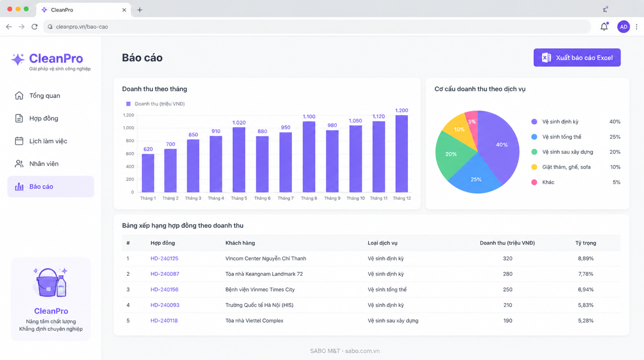Click the Vệ sinh sau xây dựng legend dot

tap(534, 152)
